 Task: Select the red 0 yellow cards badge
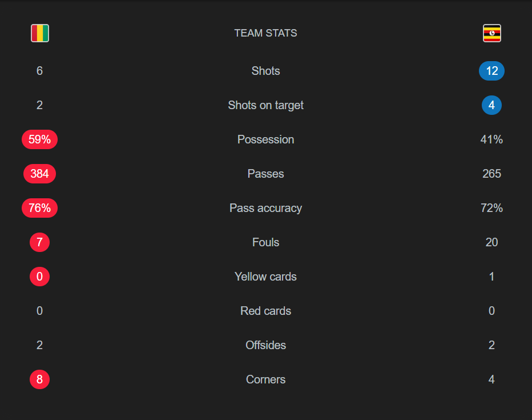40,277
